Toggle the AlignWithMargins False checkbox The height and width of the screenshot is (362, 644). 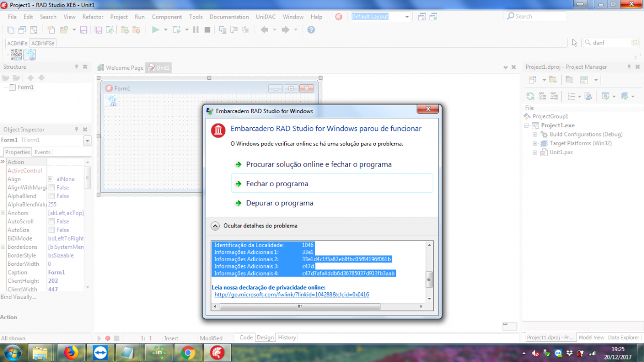52,188
